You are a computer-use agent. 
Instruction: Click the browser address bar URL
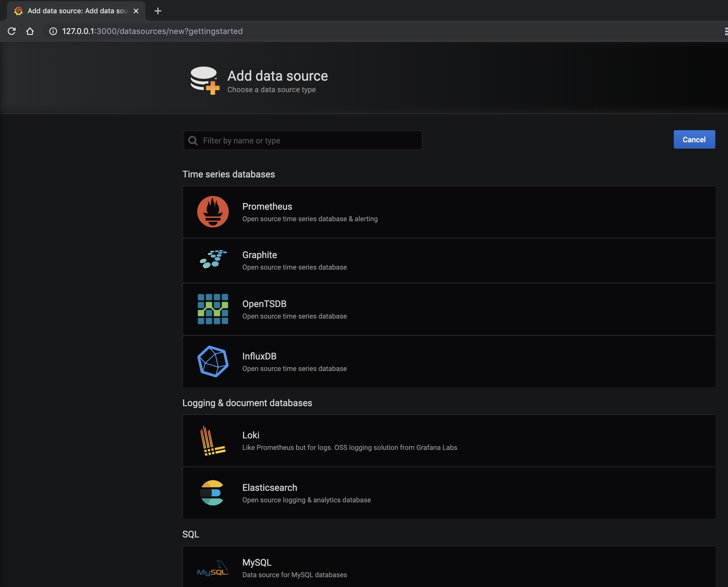pyautogui.click(x=152, y=31)
